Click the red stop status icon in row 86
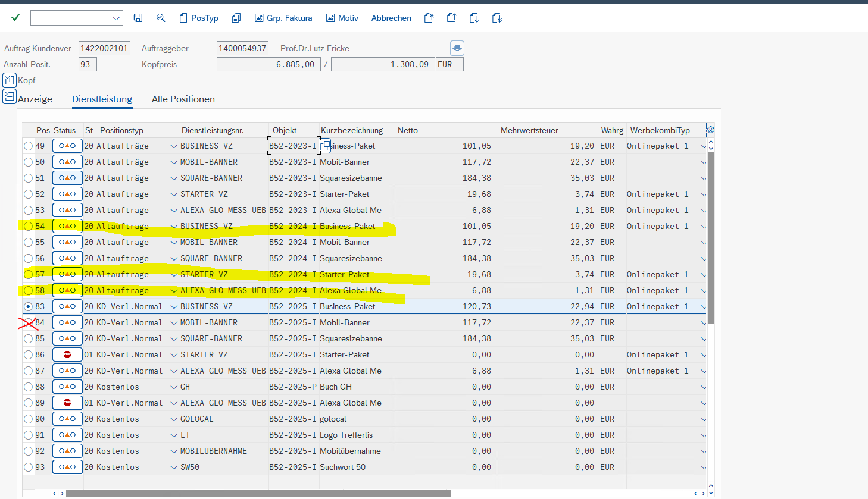868x499 pixels. [67, 354]
